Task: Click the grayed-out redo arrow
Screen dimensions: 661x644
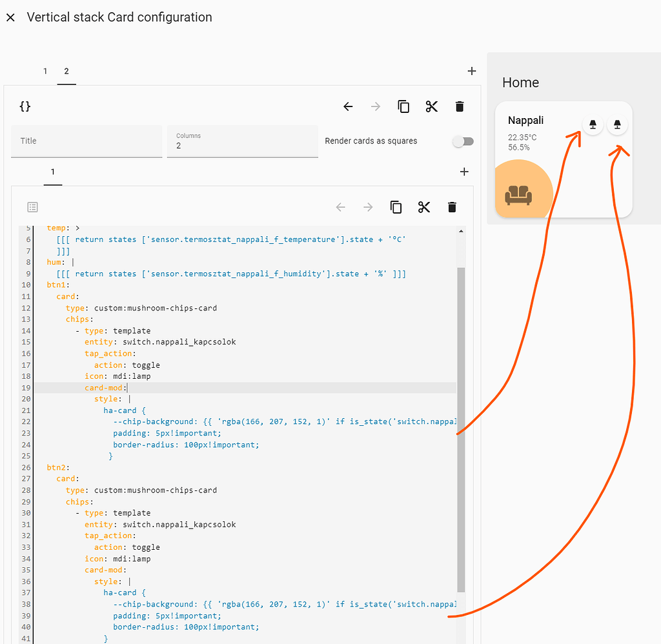Action: (375, 106)
